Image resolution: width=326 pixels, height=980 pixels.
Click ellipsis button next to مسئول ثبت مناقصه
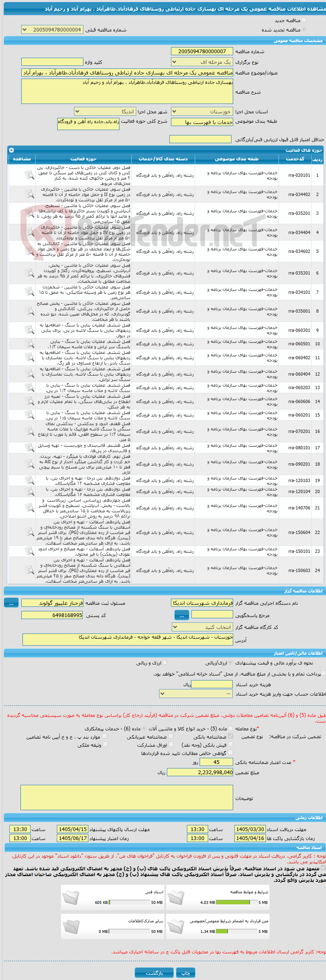(11, 603)
